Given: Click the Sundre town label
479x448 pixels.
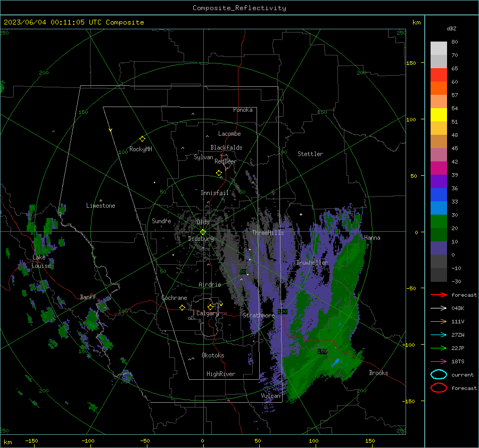Looking at the screenshot, I should (x=161, y=221).
